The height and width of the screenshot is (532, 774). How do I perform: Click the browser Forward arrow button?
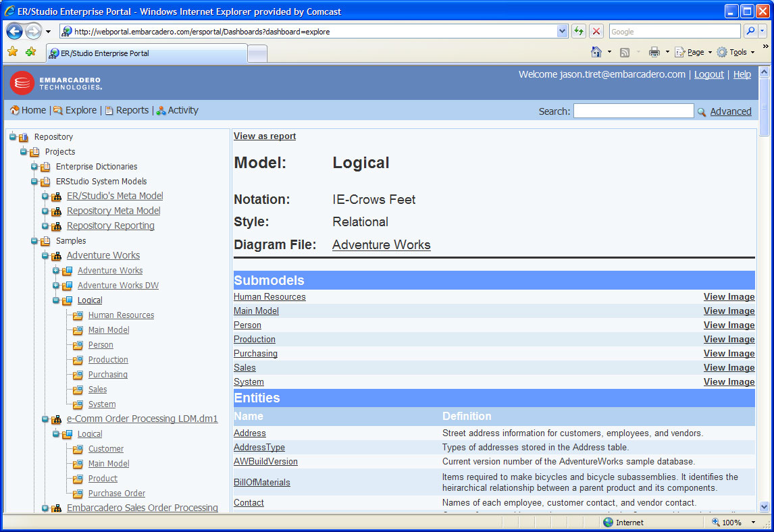[x=33, y=32]
